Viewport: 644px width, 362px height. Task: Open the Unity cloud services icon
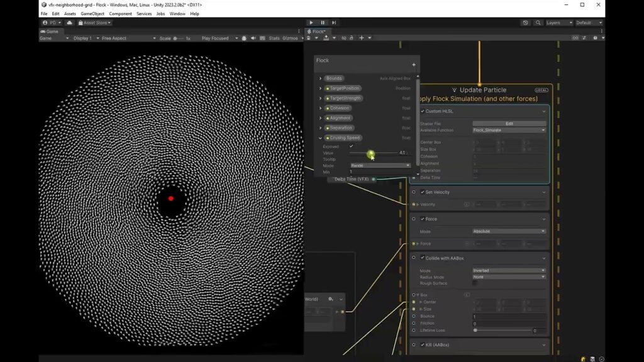70,23
